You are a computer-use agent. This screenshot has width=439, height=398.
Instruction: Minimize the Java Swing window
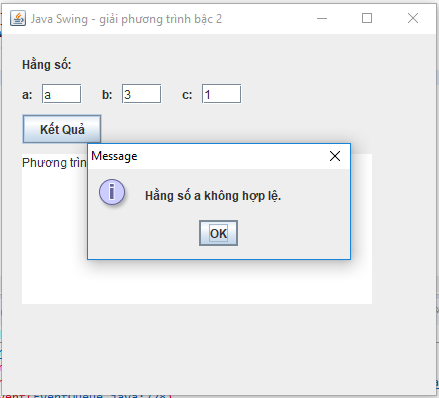(x=322, y=18)
